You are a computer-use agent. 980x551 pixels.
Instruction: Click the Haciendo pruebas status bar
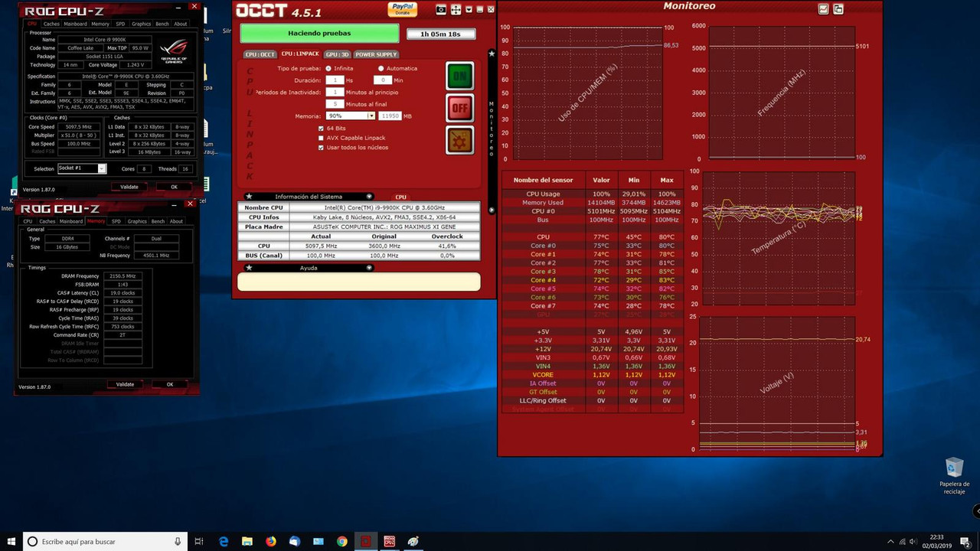319,34
